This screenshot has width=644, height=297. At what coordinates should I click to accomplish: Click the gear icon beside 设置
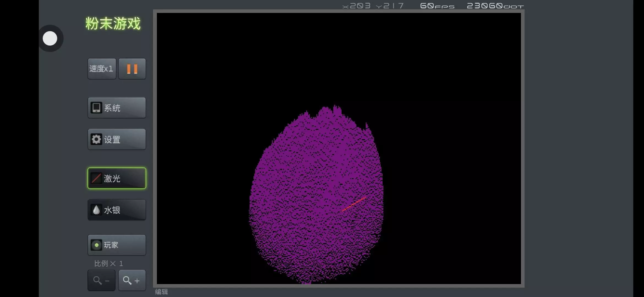pyautogui.click(x=96, y=139)
